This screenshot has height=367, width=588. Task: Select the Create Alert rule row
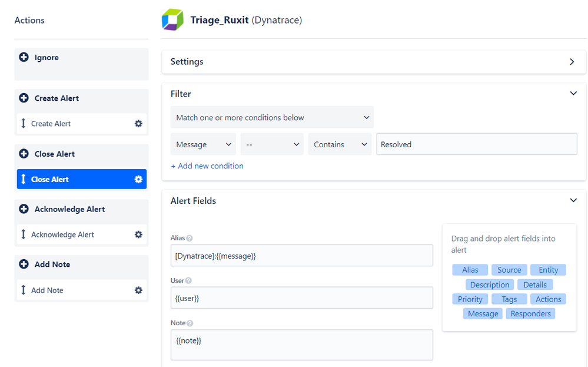pos(82,124)
